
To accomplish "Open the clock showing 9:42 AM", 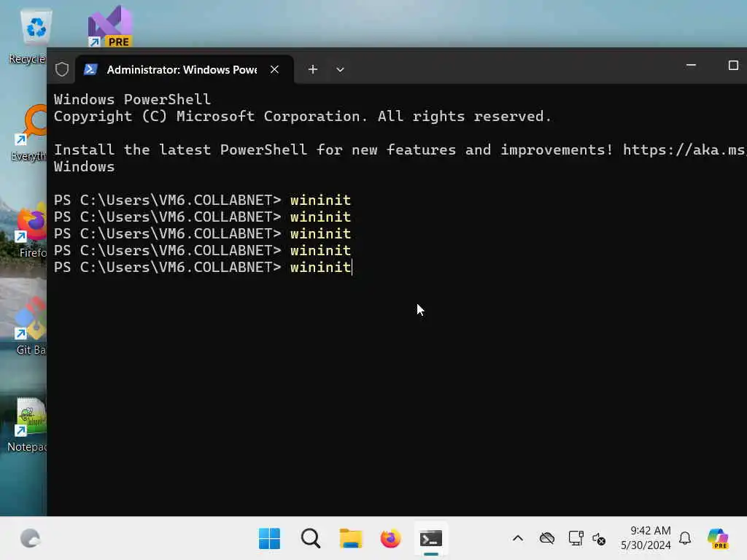I will click(x=646, y=537).
